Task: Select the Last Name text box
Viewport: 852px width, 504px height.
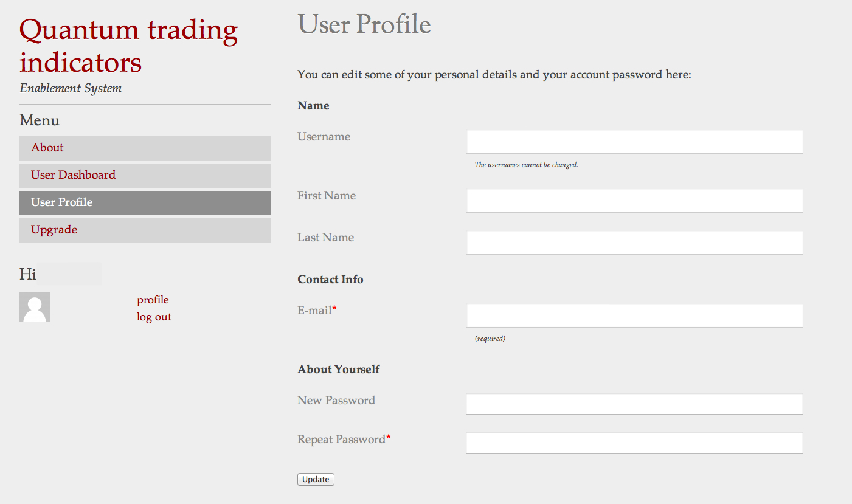Action: pyautogui.click(x=634, y=243)
